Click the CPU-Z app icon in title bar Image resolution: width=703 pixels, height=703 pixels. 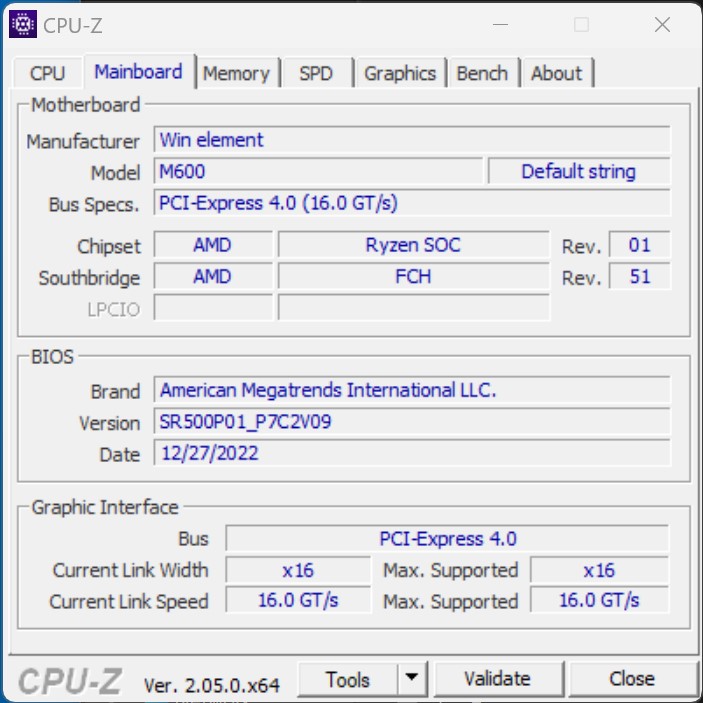[x=22, y=24]
